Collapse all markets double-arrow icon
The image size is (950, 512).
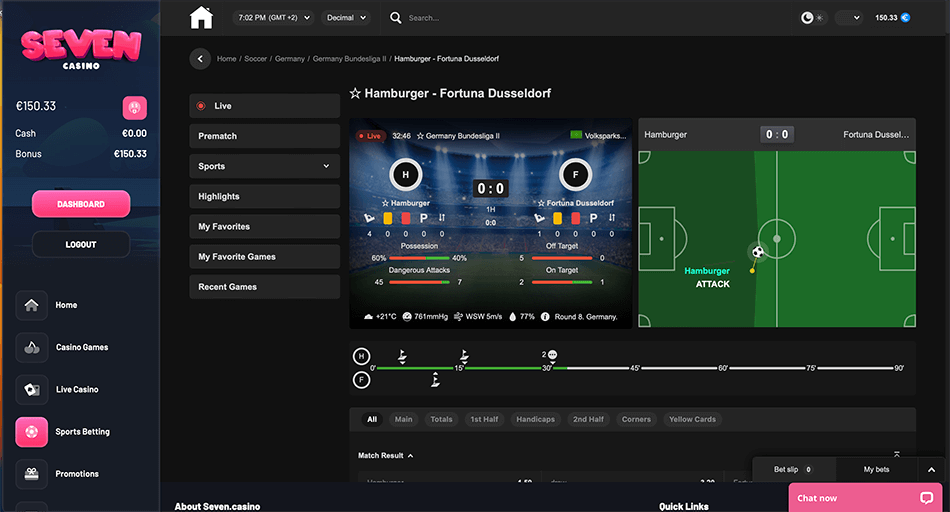click(897, 454)
